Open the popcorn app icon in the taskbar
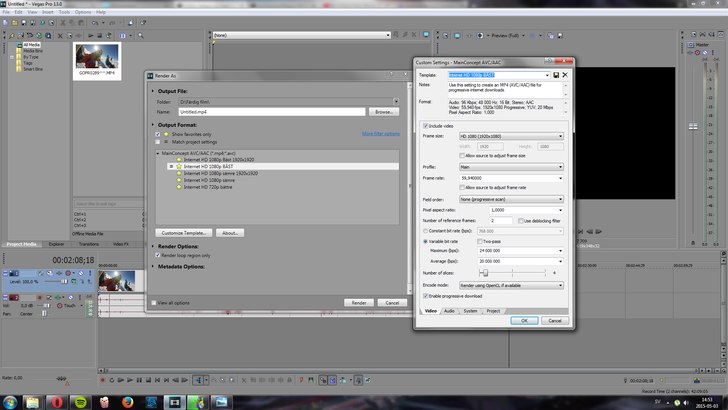 coord(103,401)
